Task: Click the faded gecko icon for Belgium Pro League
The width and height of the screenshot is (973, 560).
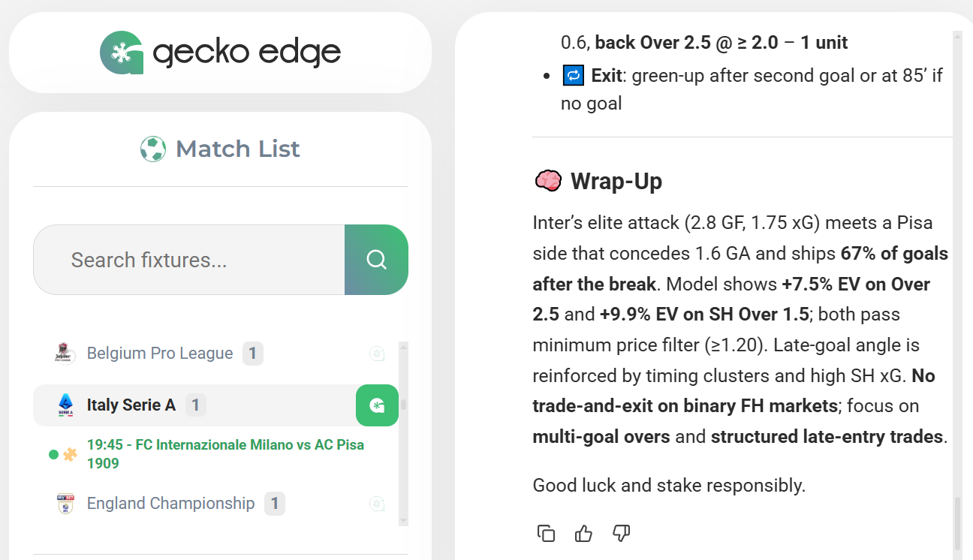Action: pyautogui.click(x=377, y=354)
